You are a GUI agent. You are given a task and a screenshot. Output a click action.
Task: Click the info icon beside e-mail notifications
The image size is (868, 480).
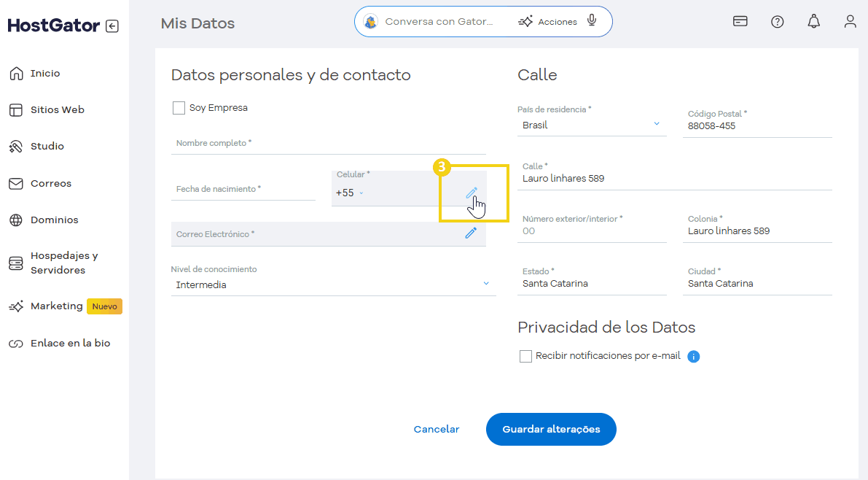point(694,357)
